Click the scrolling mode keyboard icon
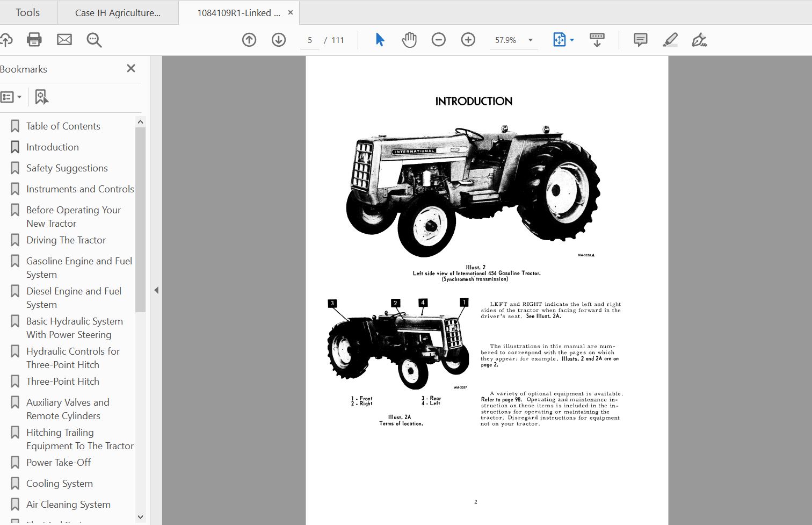812x525 pixels. [x=597, y=40]
